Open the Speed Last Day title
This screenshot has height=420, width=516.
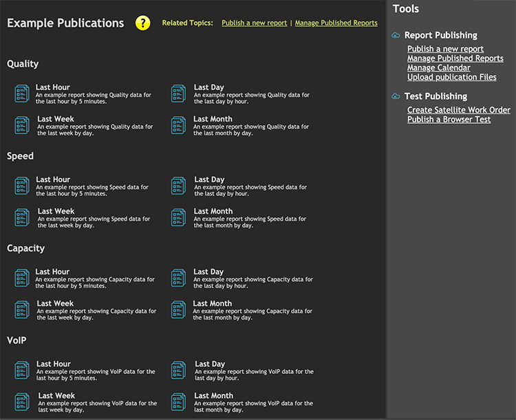click(x=209, y=179)
